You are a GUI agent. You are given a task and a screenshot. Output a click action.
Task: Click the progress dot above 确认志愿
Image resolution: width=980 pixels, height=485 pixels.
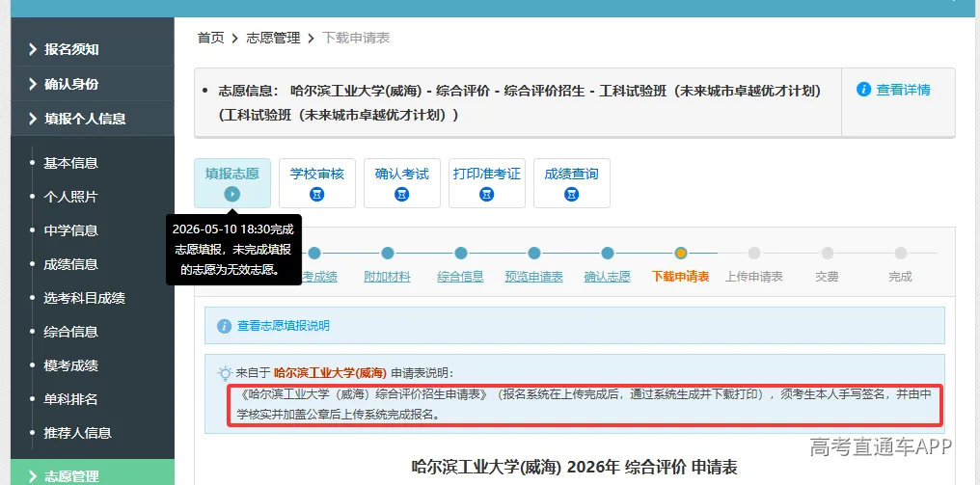(608, 254)
